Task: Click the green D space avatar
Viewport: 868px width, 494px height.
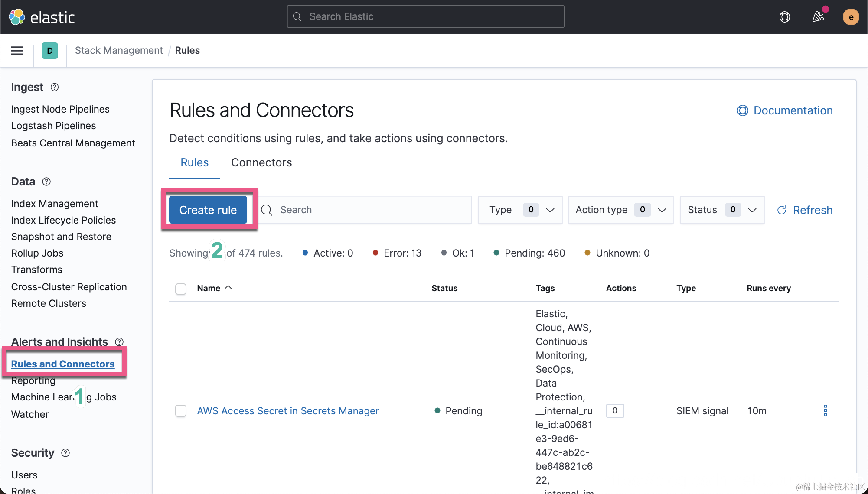Action: pyautogui.click(x=49, y=51)
